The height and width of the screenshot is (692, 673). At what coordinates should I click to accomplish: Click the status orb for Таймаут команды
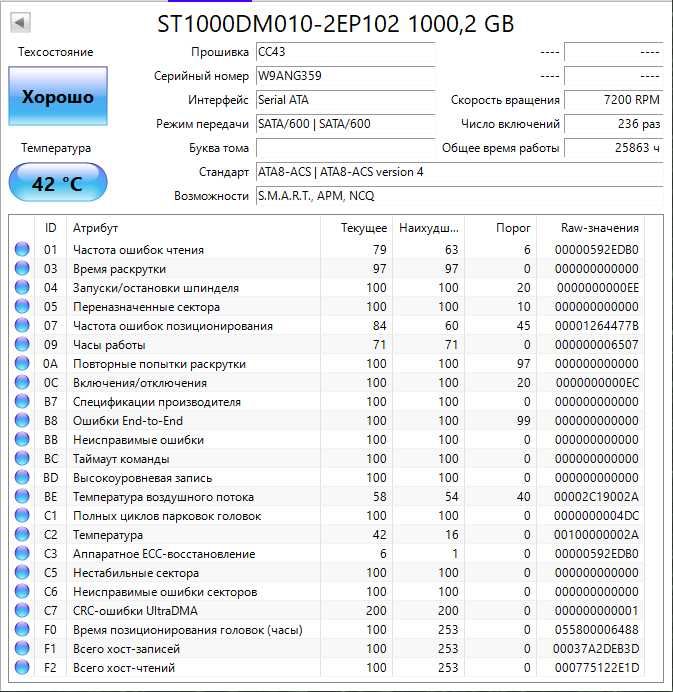22,458
